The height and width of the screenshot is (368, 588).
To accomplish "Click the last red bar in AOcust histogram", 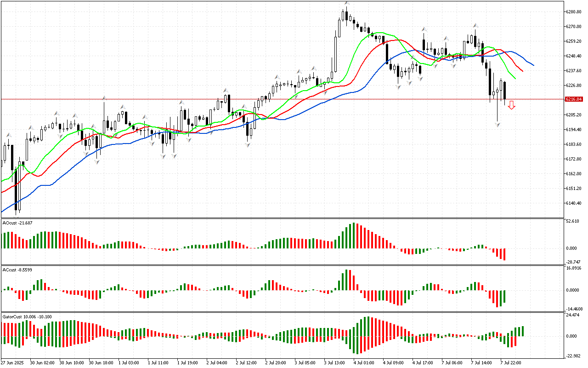I will pos(504,254).
